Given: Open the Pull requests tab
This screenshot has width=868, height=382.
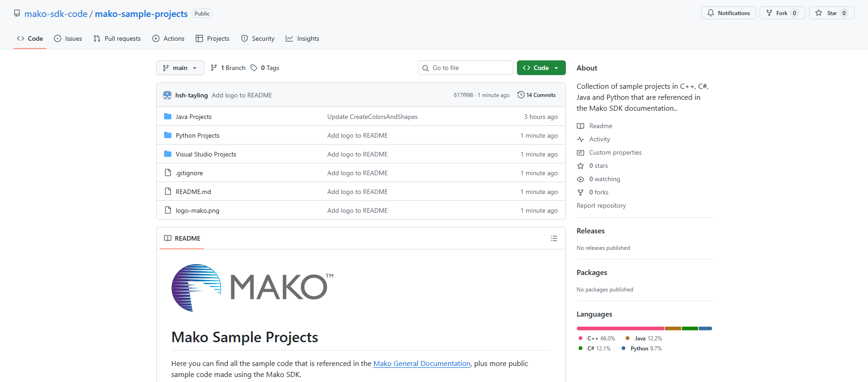Looking at the screenshot, I should click(117, 38).
